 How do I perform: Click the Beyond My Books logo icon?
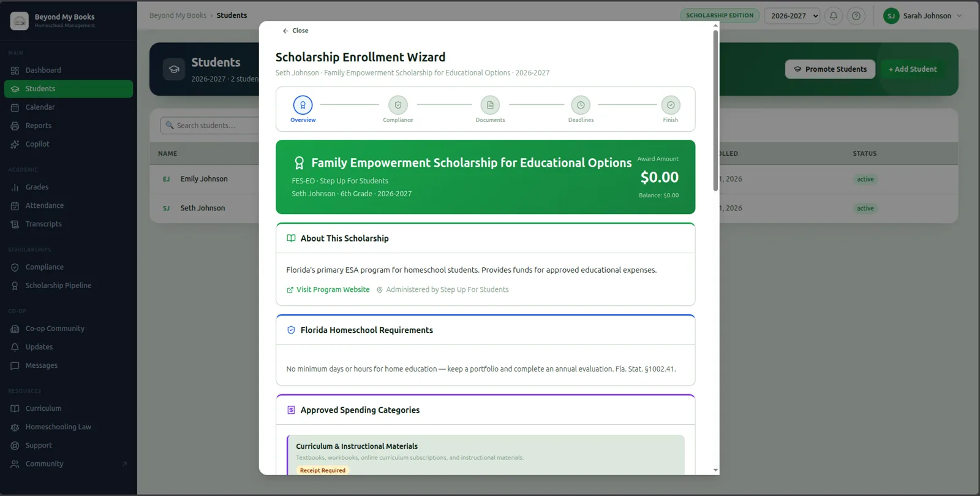click(x=20, y=21)
